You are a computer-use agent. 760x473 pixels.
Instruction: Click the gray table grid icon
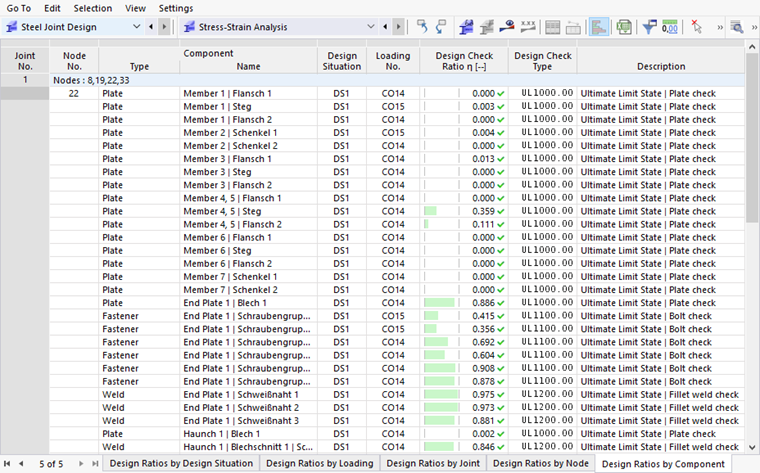[x=553, y=27]
